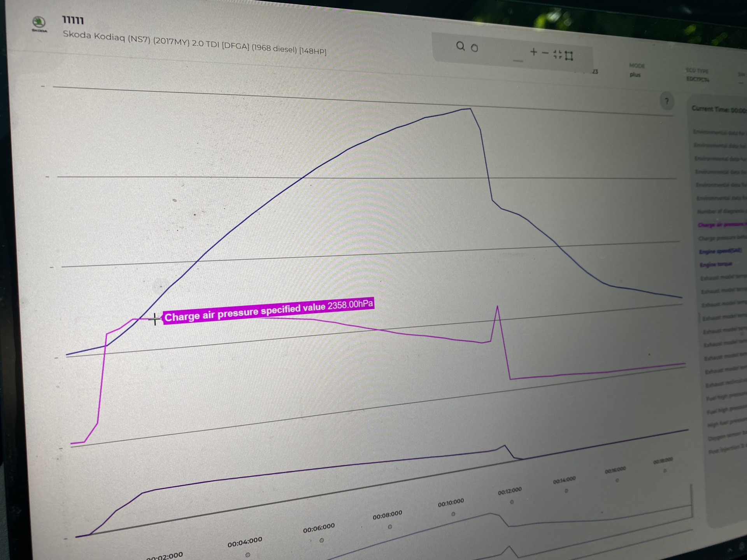Open the question mark help button

pyautogui.click(x=667, y=101)
